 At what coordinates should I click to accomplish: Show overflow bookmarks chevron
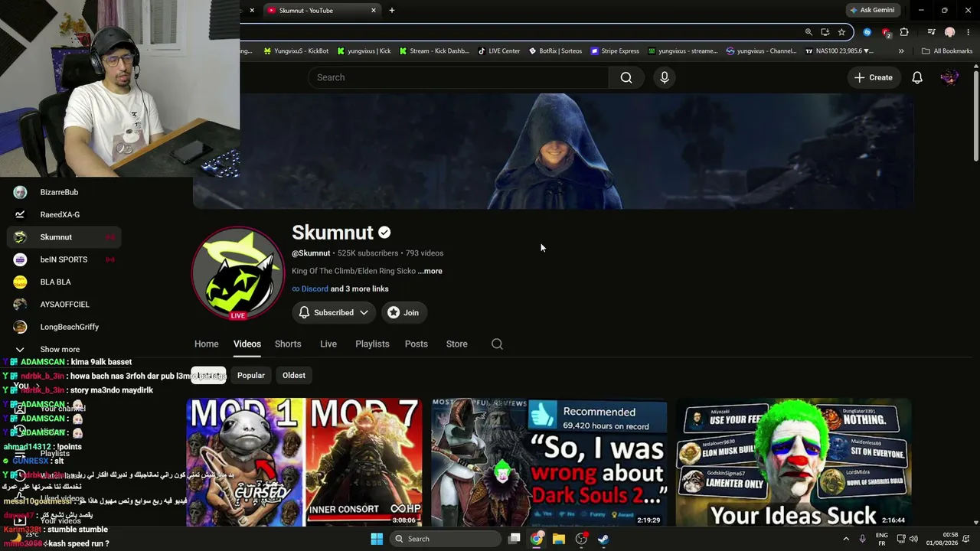pyautogui.click(x=901, y=51)
